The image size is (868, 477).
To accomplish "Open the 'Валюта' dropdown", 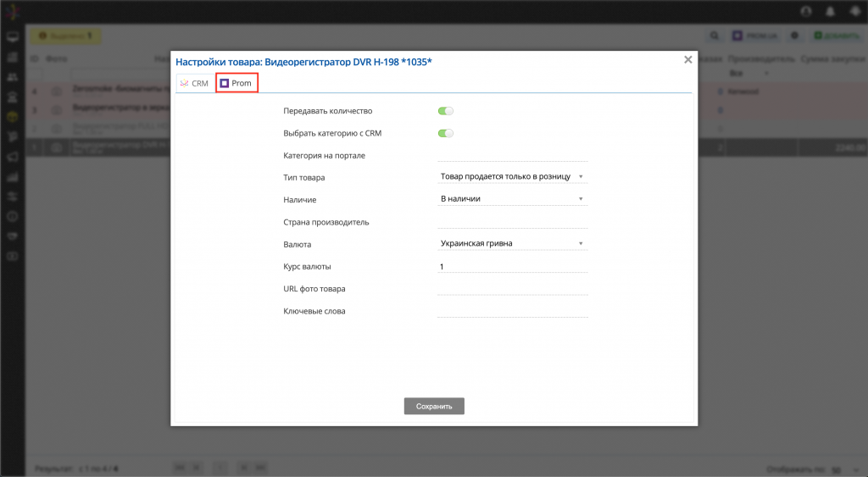I will [x=513, y=243].
